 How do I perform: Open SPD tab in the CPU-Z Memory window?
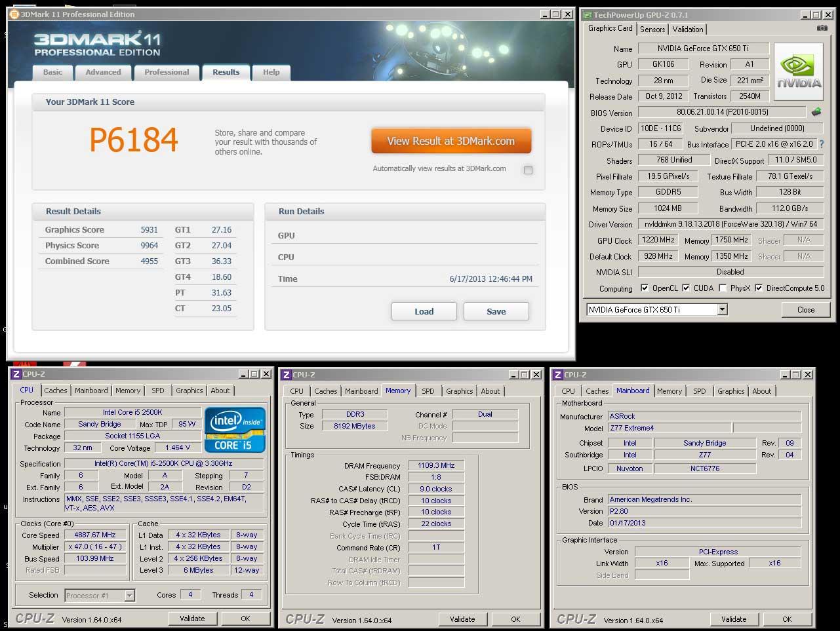(x=428, y=391)
